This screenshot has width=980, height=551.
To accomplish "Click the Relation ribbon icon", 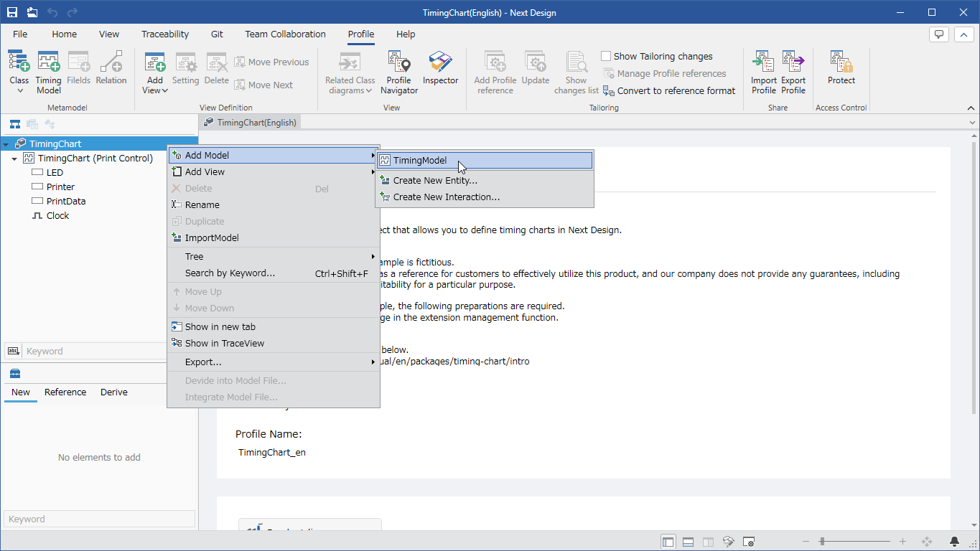I will [111, 67].
